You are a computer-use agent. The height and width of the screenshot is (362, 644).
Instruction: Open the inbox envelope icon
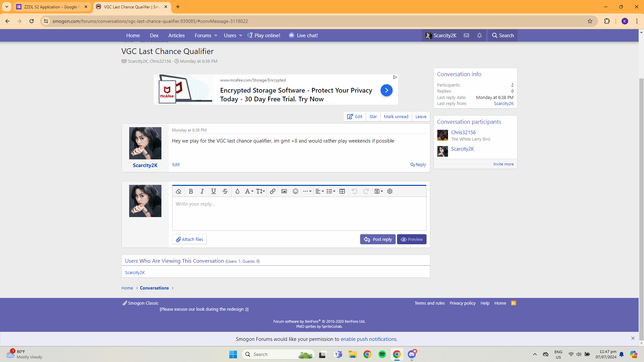466,35
